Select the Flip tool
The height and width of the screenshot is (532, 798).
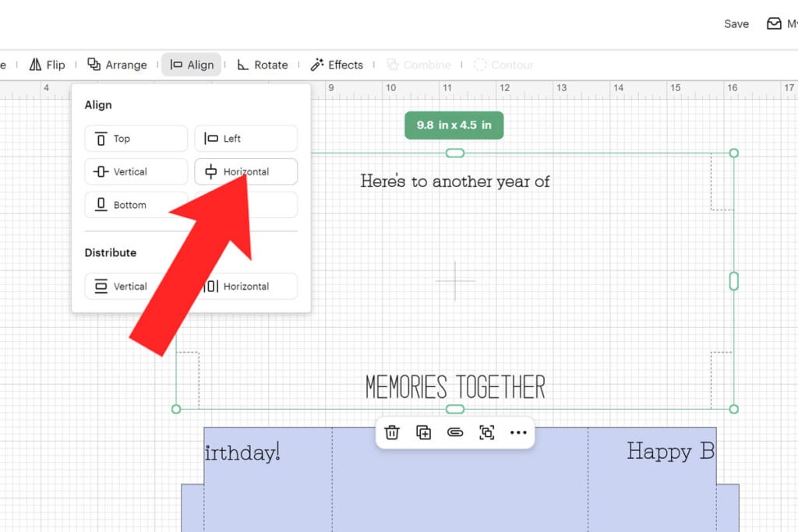point(48,65)
